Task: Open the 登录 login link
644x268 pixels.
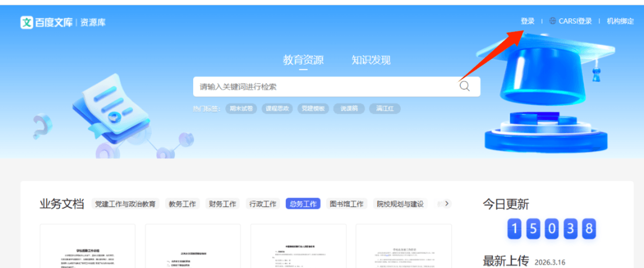Action: coord(527,21)
